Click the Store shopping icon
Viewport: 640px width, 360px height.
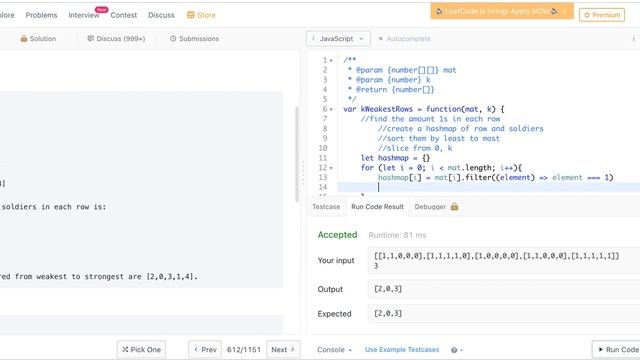[x=191, y=15]
